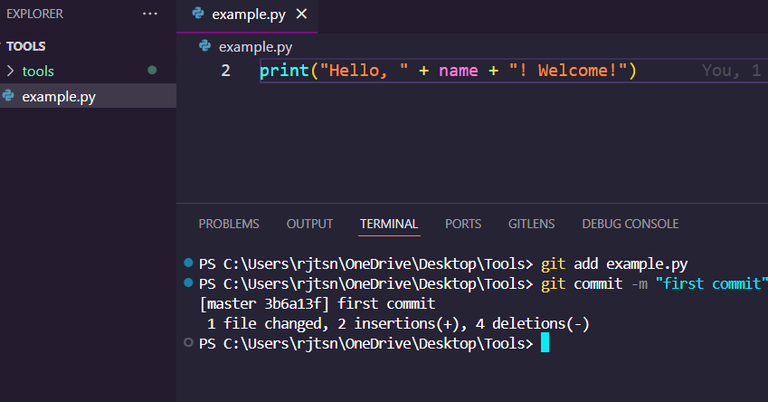The width and height of the screenshot is (768, 402).
Task: Click the print keyword in the code line
Action: coord(284,71)
